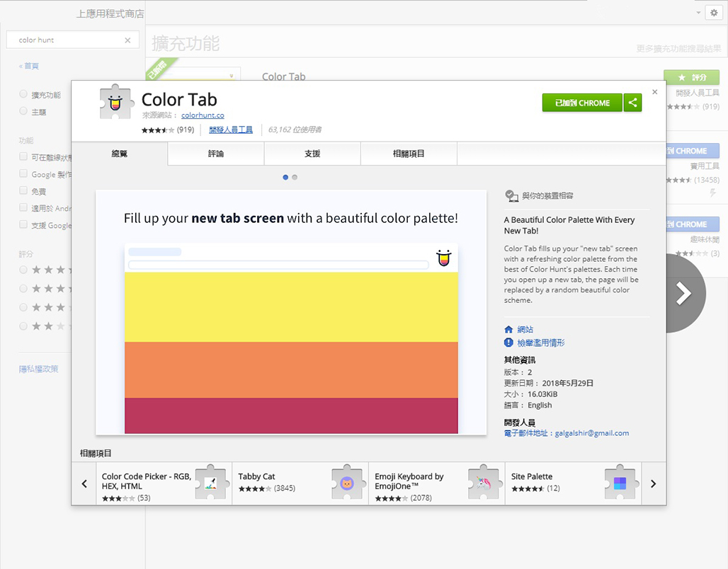728x569 pixels.
Task: Open the 隱私權政策 privacy link
Action: tap(38, 369)
